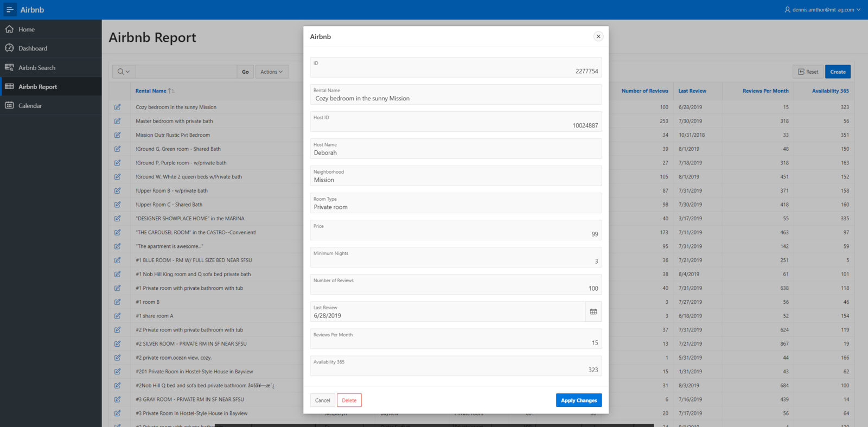The height and width of the screenshot is (427, 868).
Task: Expand the search column selector dropdown
Action: click(x=124, y=72)
